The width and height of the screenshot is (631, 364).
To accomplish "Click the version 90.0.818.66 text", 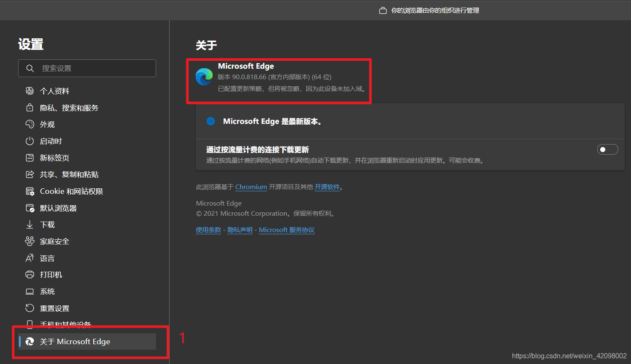I will click(275, 77).
